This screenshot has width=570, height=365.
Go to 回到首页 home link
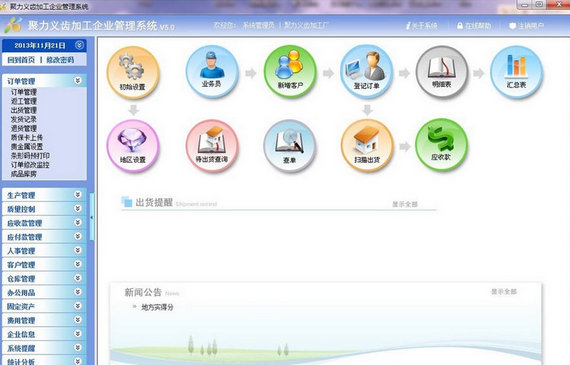(21, 60)
